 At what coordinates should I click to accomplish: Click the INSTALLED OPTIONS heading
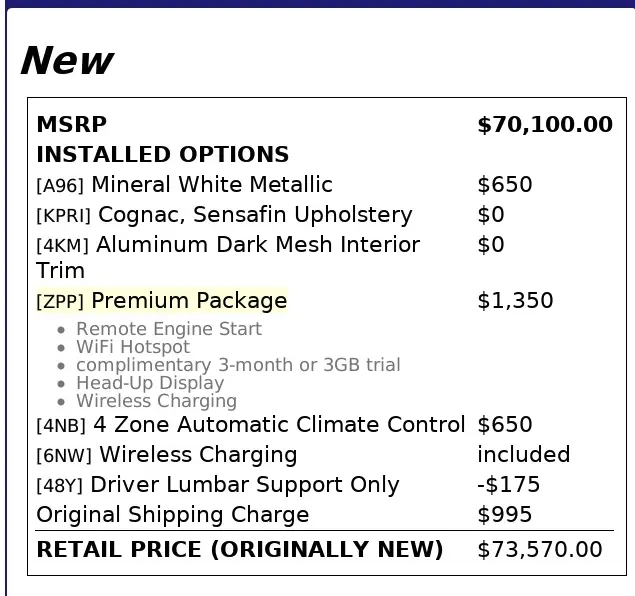(x=162, y=155)
